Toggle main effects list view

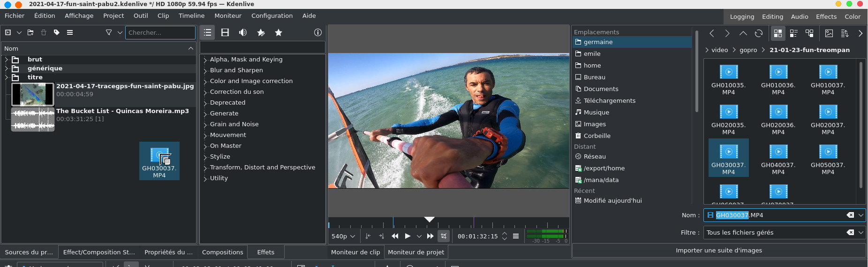[208, 32]
